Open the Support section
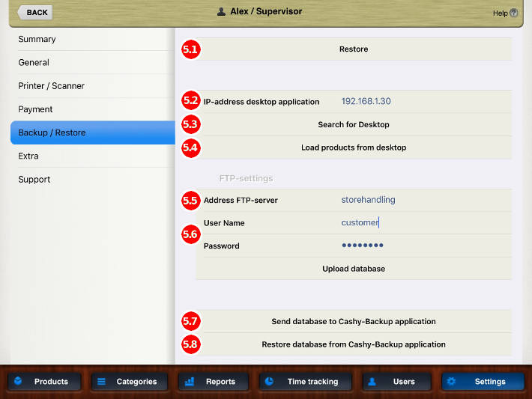532x399 pixels. [34, 180]
